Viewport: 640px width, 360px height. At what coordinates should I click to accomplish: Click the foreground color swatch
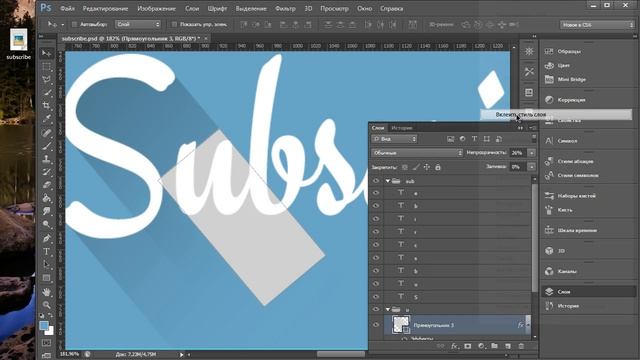(43, 325)
